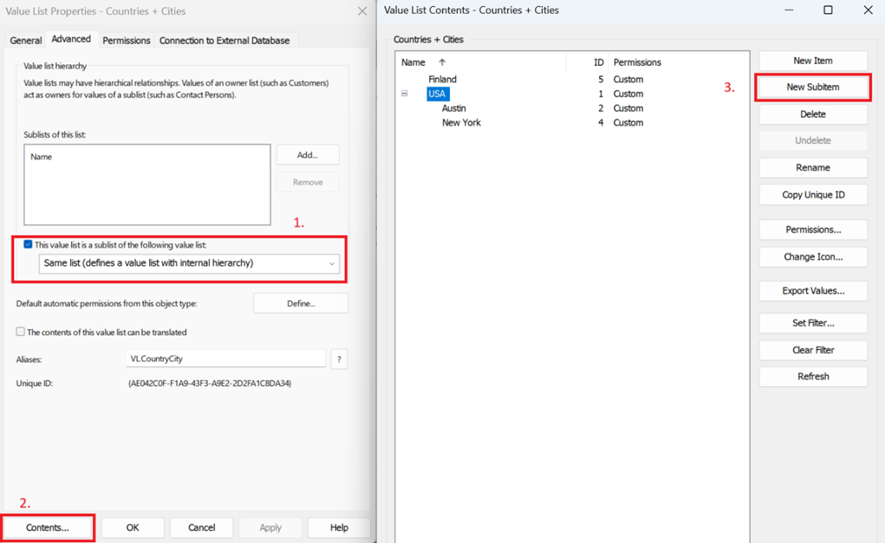This screenshot has width=885, height=543.
Task: Open the General tab
Action: click(25, 41)
